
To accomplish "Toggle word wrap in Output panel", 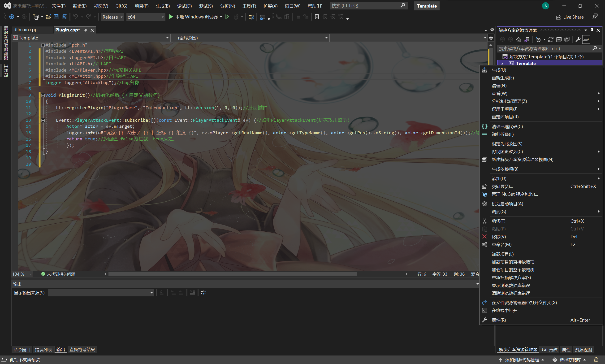I will click(203, 293).
